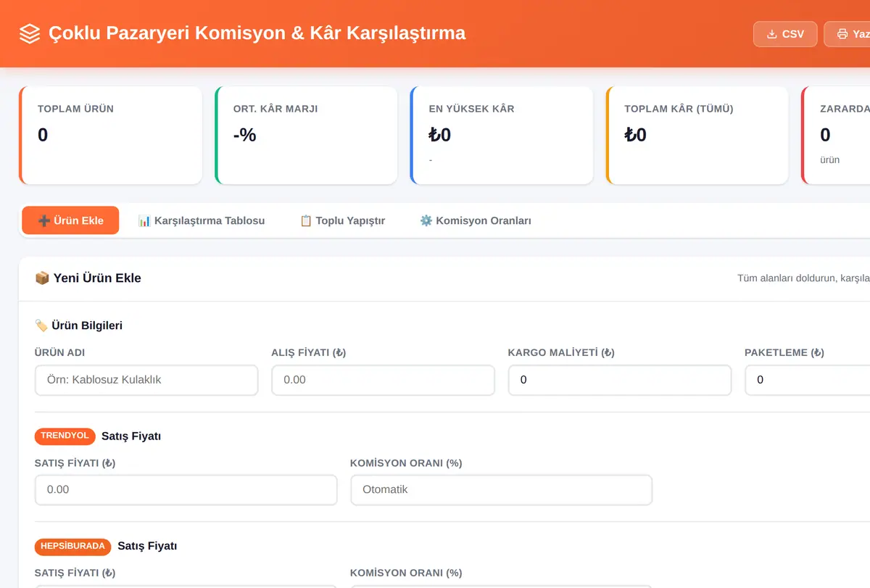Select the Ort. Kâr Marjı card
Image resolution: width=870 pixels, height=588 pixels.
click(x=306, y=136)
